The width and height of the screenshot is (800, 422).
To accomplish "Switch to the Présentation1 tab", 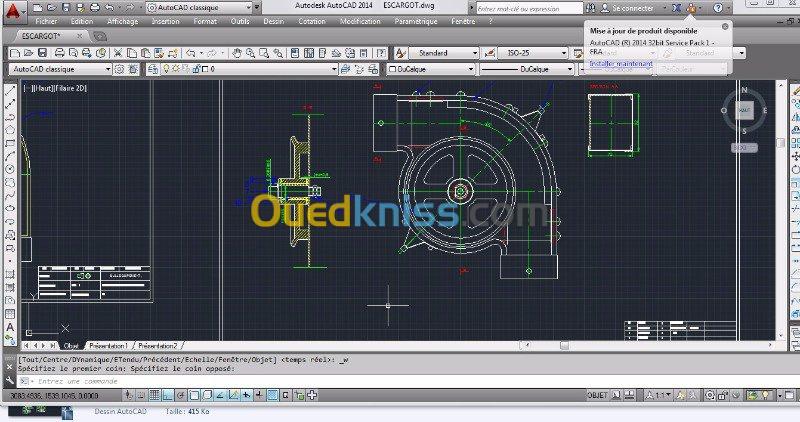I will click(x=109, y=345).
